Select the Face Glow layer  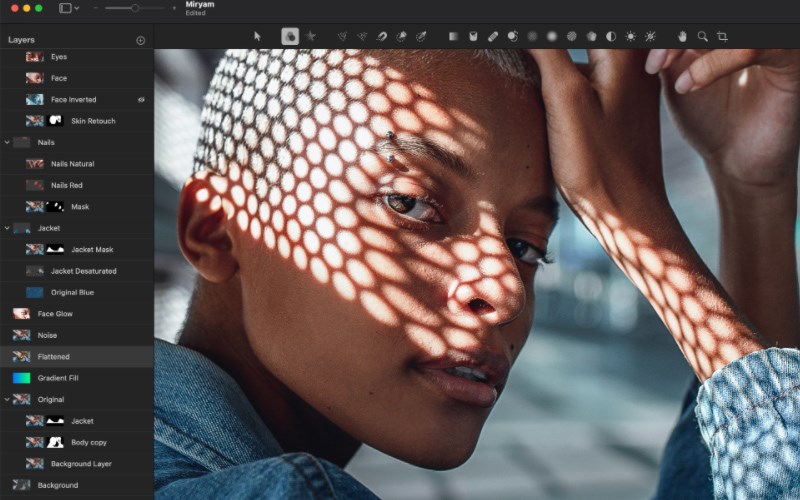77,314
